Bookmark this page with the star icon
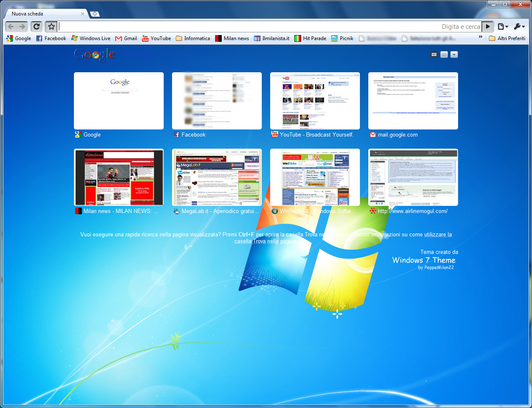532x408 pixels. (51, 27)
